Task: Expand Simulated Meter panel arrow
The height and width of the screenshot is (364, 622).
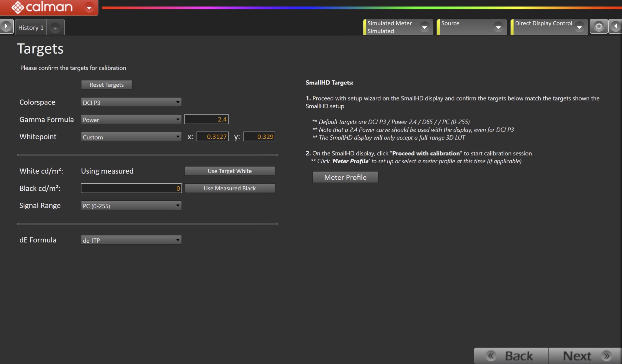Action: 425,27
